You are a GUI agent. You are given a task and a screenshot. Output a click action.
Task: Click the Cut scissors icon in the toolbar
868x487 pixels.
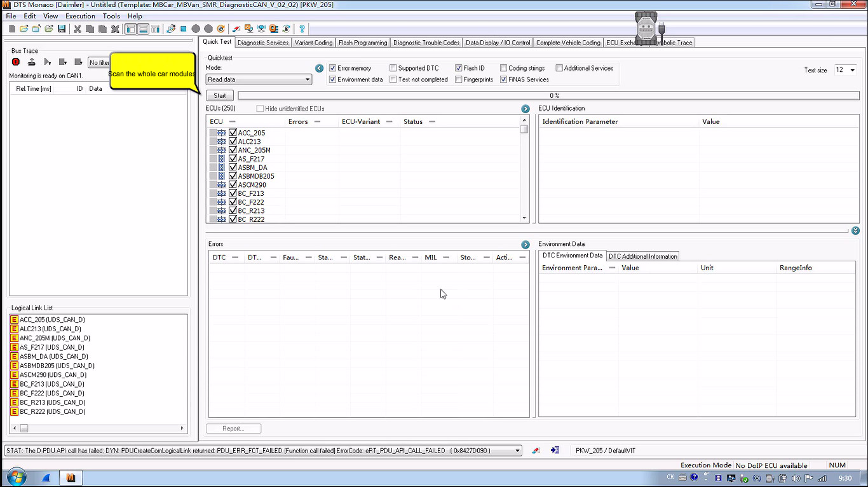[x=78, y=29]
